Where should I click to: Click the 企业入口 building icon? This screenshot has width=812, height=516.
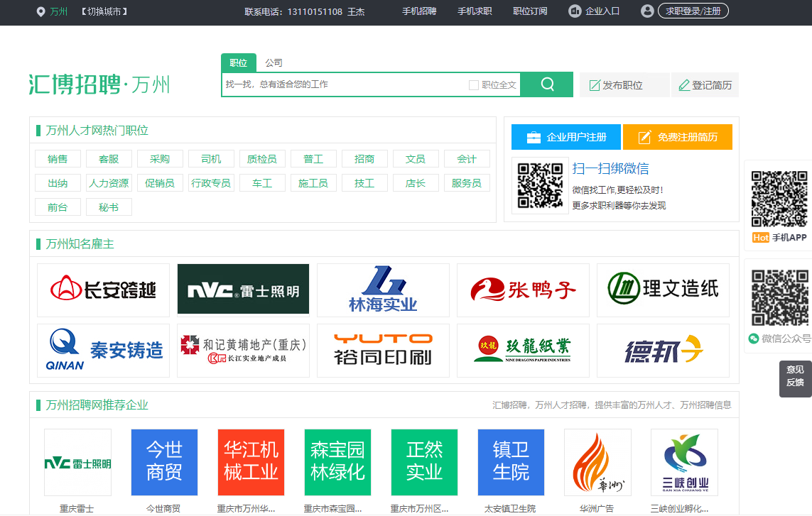coord(575,11)
